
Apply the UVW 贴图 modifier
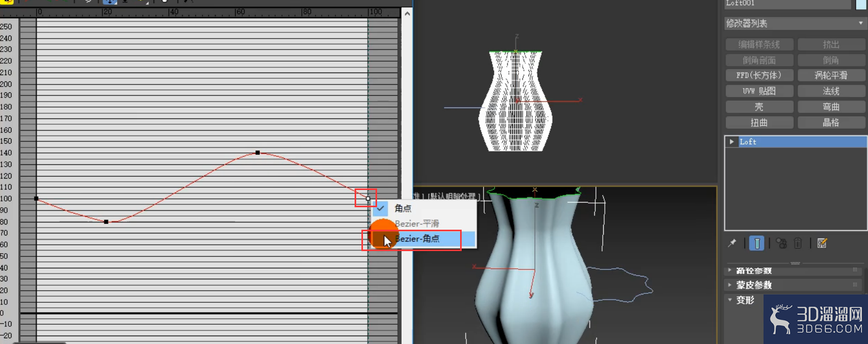pyautogui.click(x=759, y=91)
